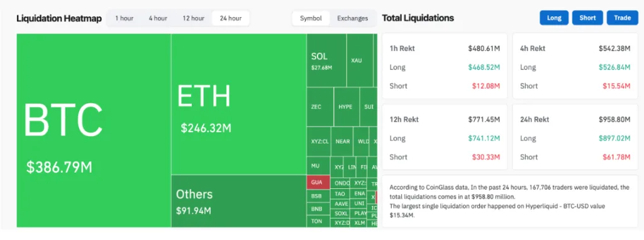Select the SOL tile
This screenshot has height=240, width=644.
(x=326, y=60)
